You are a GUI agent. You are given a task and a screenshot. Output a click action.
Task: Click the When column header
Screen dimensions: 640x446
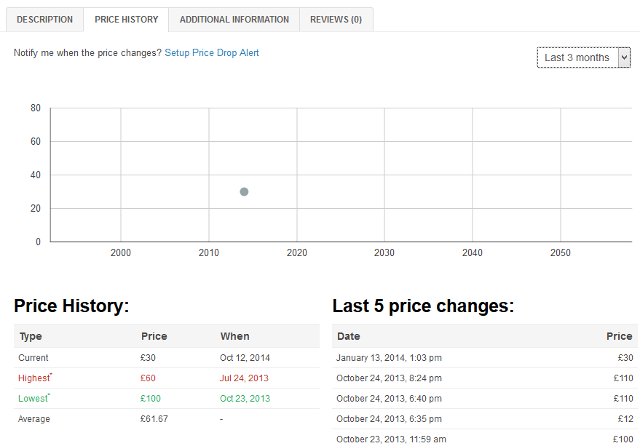(235, 336)
